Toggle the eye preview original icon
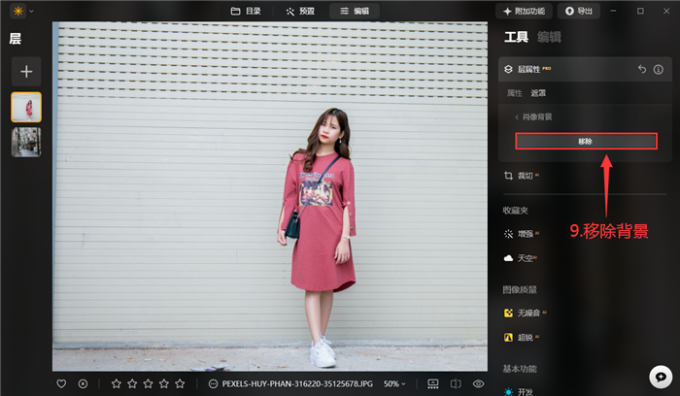Image resolution: width=680 pixels, height=396 pixels. click(478, 384)
